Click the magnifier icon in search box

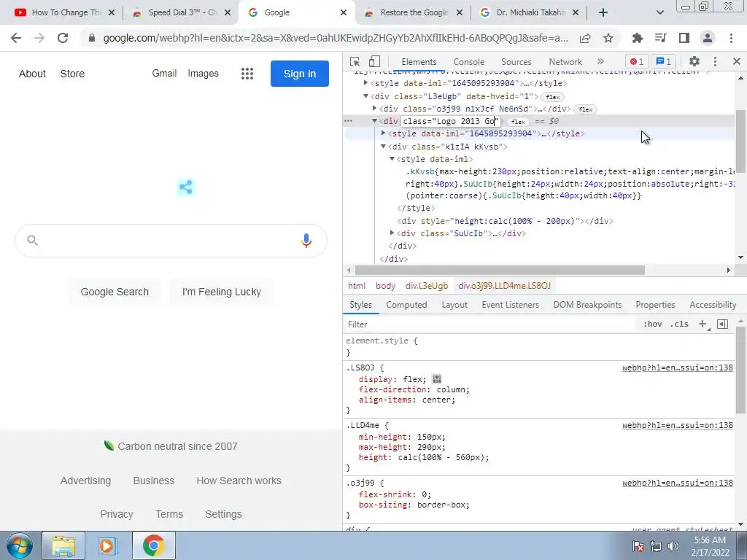click(32, 240)
